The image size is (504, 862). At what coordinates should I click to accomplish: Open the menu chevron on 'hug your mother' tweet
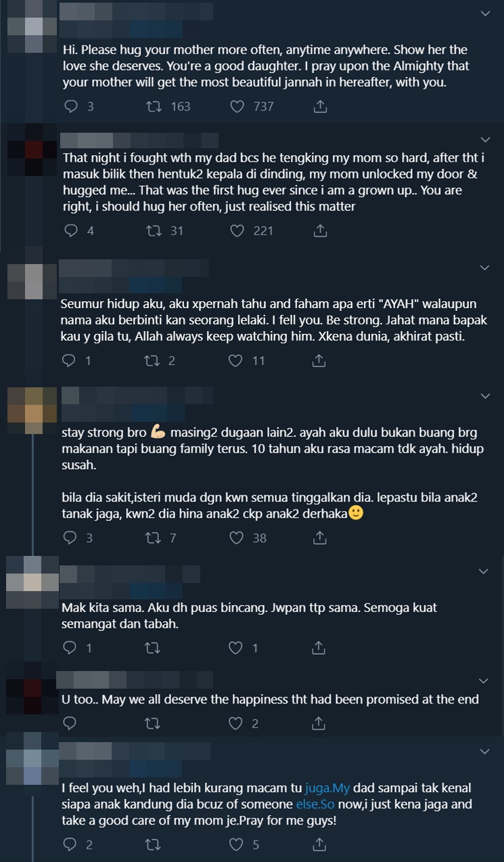(484, 14)
